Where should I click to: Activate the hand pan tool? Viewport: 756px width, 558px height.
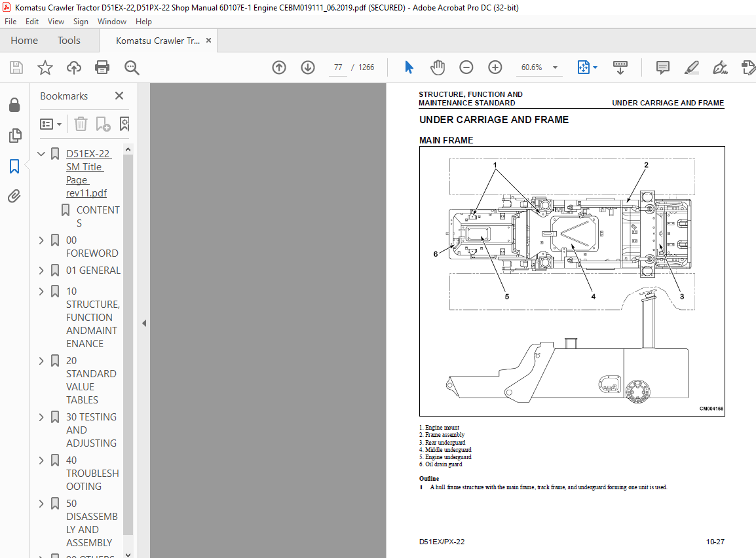coord(438,67)
